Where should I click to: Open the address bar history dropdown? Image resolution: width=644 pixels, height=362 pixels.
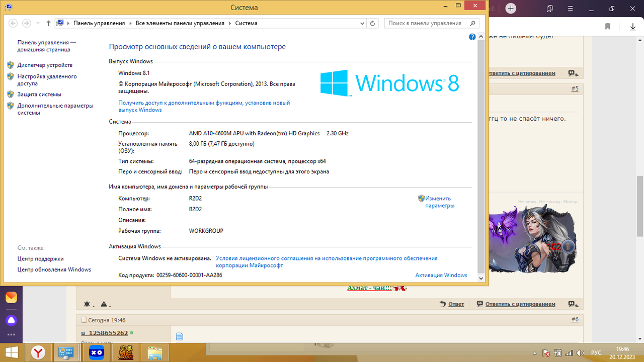[362, 23]
